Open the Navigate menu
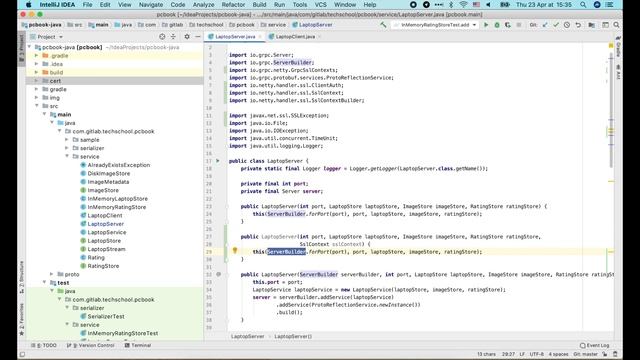The width and height of the screenshot is (640, 360). (151, 5)
